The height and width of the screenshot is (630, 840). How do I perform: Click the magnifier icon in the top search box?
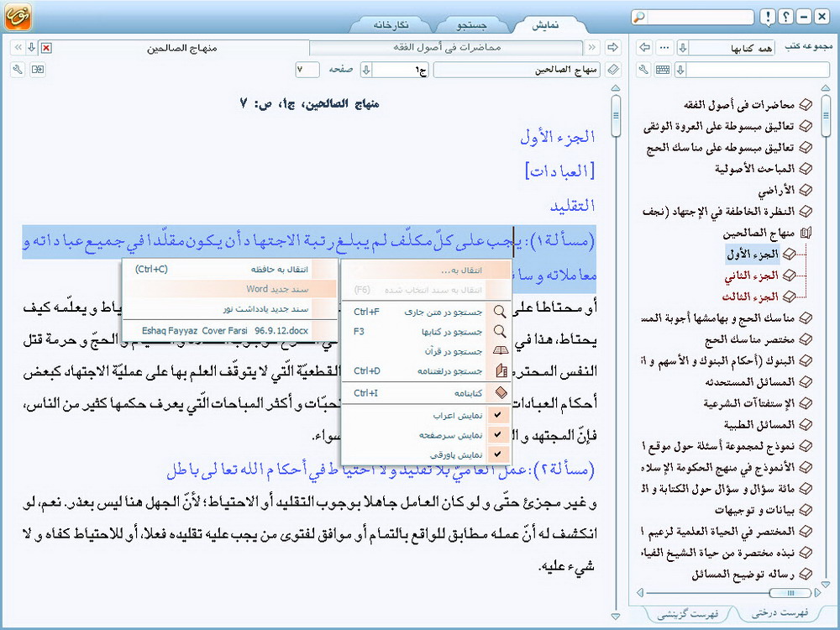639,17
